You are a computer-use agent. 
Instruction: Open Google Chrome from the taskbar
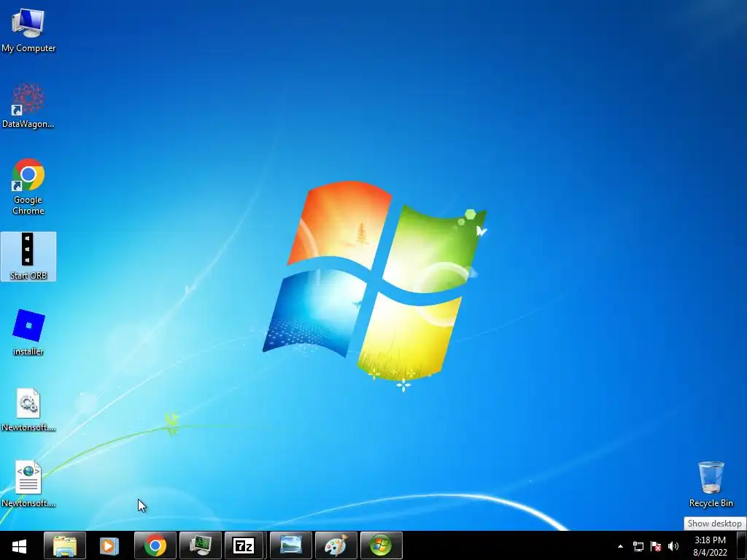point(155,545)
